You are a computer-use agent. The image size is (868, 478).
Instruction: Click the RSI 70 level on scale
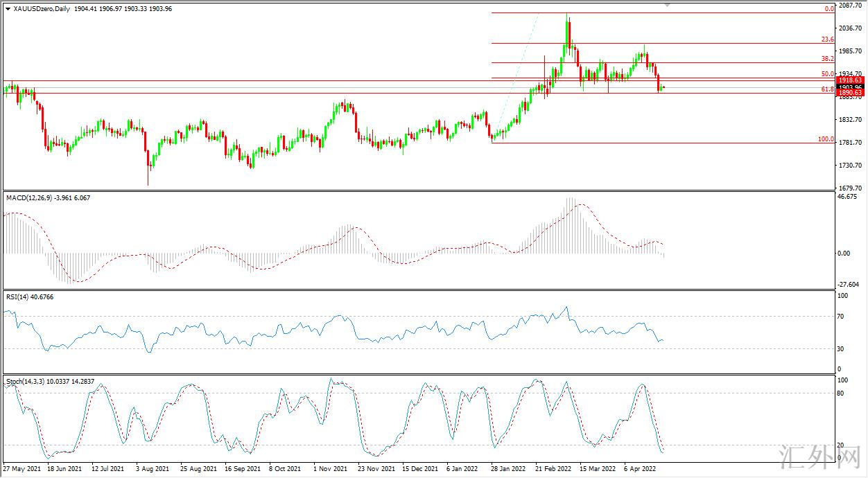pos(842,317)
